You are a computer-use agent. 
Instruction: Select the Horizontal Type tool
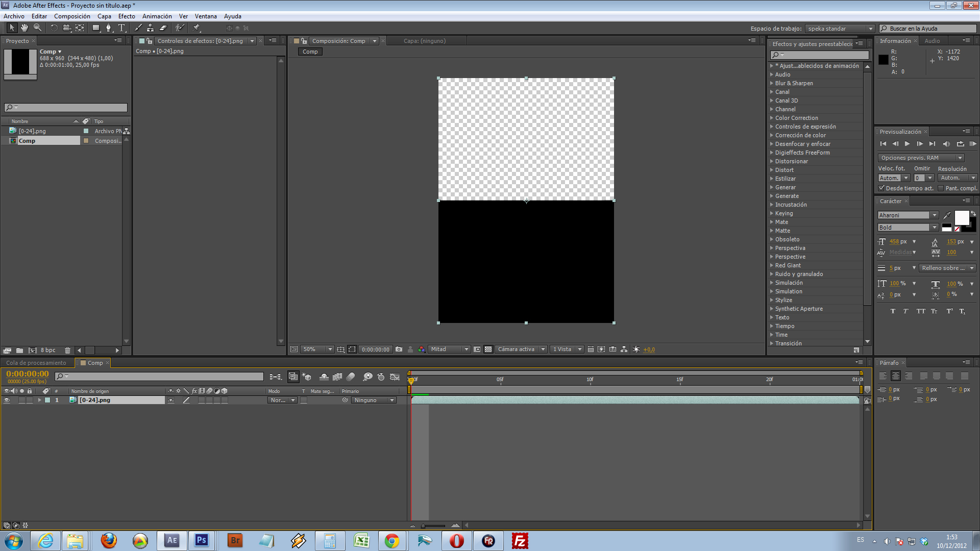(x=121, y=28)
